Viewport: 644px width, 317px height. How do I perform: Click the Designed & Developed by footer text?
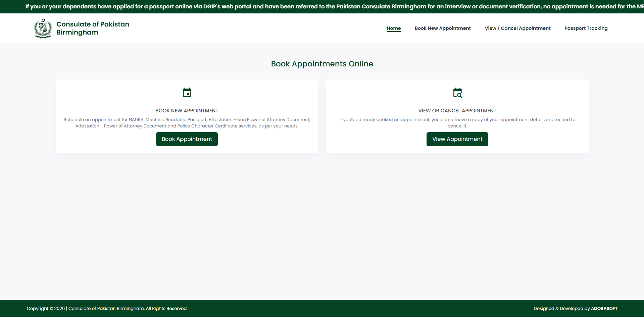(561, 308)
